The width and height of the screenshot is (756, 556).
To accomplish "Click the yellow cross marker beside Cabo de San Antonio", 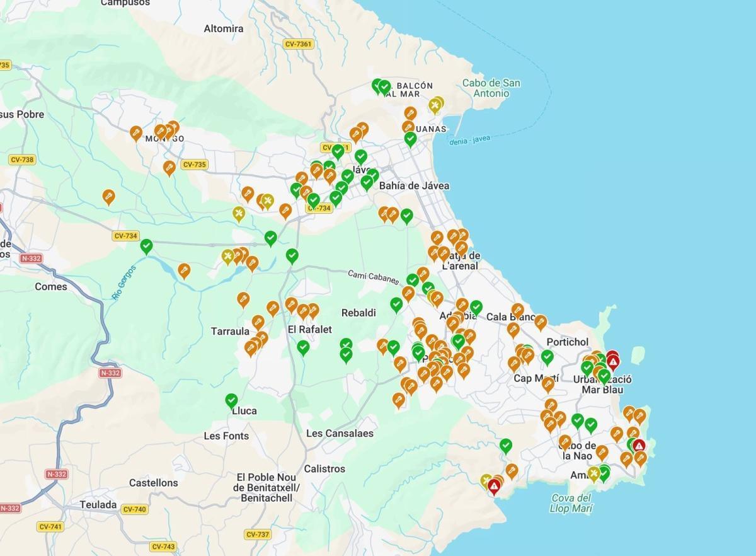I will click(435, 105).
